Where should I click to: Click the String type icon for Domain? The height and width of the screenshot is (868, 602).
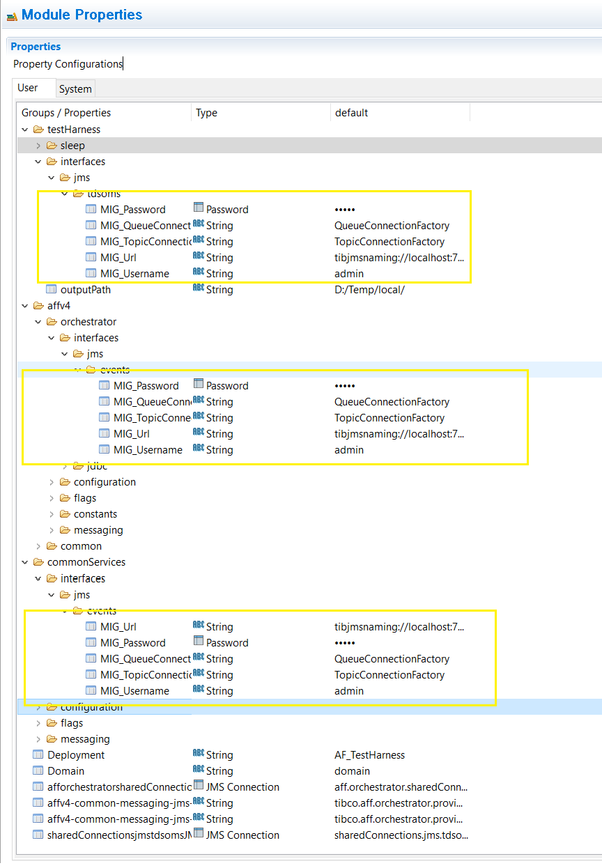click(x=199, y=770)
